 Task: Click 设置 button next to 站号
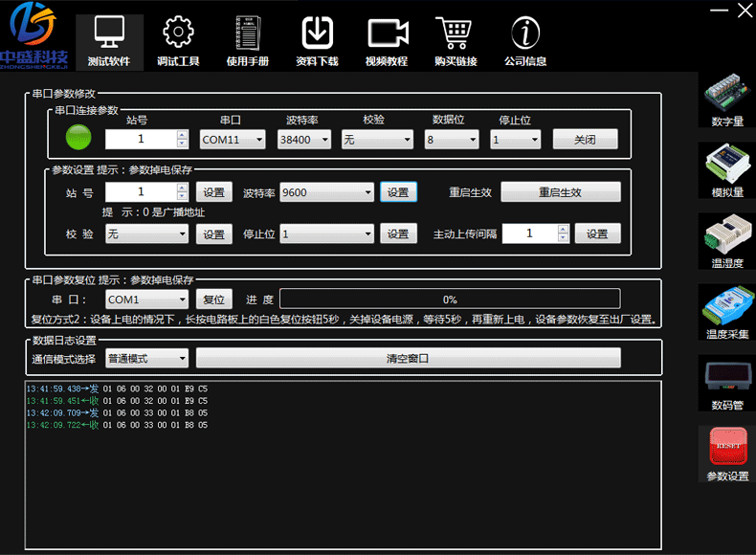tap(214, 192)
